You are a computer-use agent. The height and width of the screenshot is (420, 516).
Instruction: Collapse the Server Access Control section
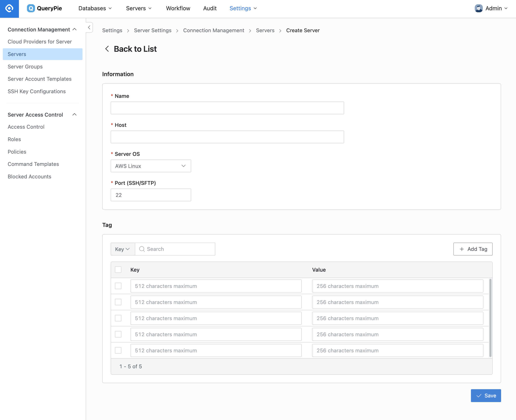point(74,114)
